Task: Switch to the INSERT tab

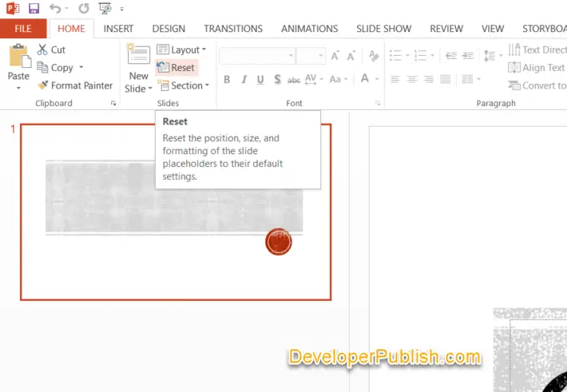Action: click(x=118, y=29)
